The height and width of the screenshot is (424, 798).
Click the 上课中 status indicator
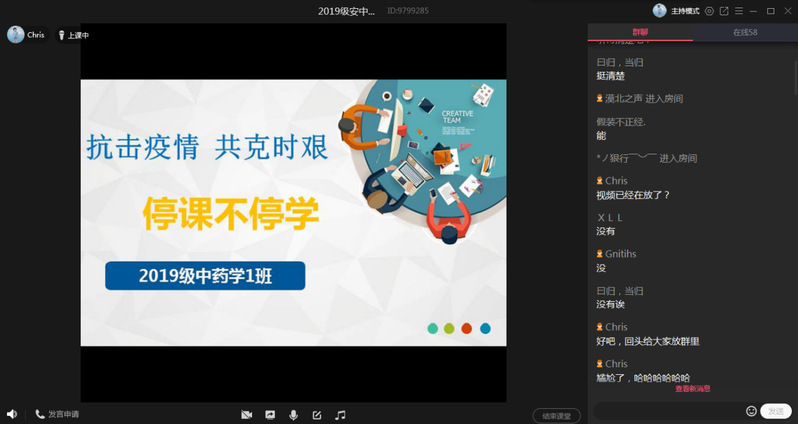pyautogui.click(x=73, y=35)
